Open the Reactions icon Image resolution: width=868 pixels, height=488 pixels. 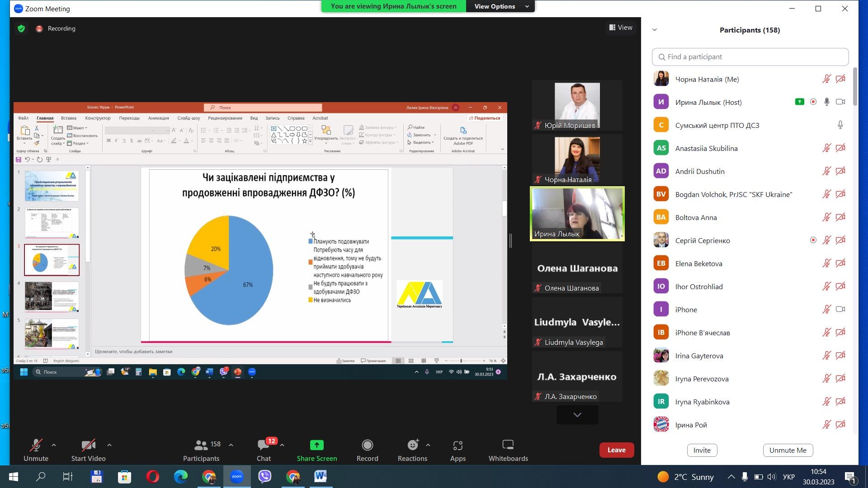tap(412, 446)
